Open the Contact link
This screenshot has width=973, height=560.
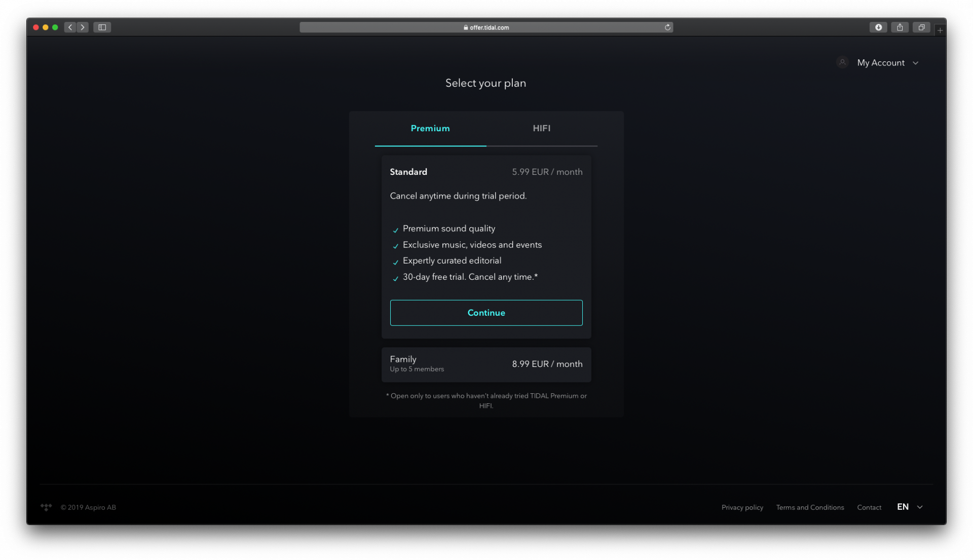coord(869,507)
